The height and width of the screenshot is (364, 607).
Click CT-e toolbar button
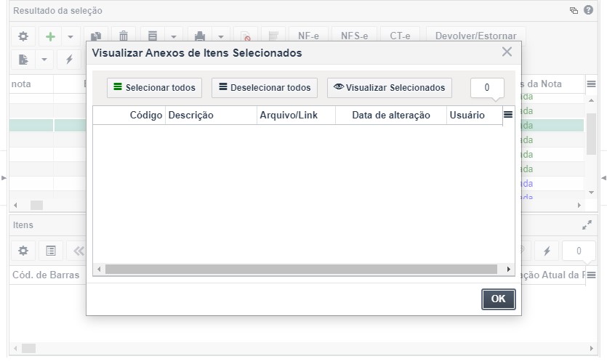[400, 36]
